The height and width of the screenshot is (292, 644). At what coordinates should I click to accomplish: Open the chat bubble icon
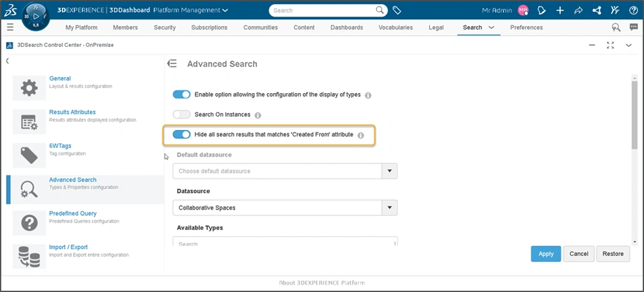click(x=633, y=27)
